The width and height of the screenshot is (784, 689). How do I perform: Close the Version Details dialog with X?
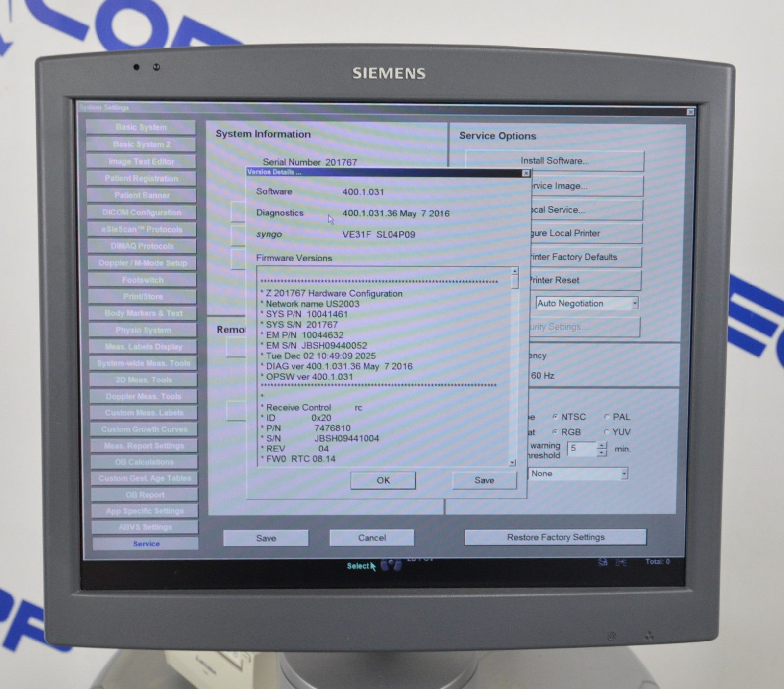pos(526,173)
